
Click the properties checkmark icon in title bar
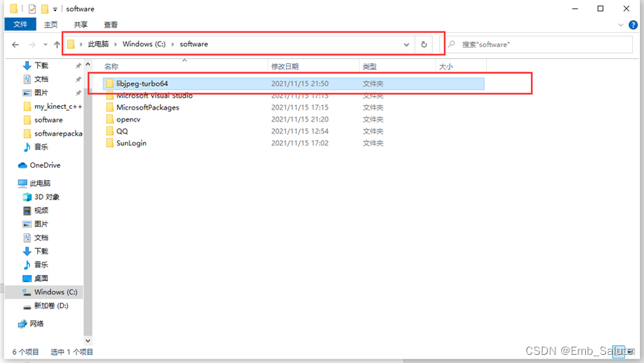coord(32,9)
